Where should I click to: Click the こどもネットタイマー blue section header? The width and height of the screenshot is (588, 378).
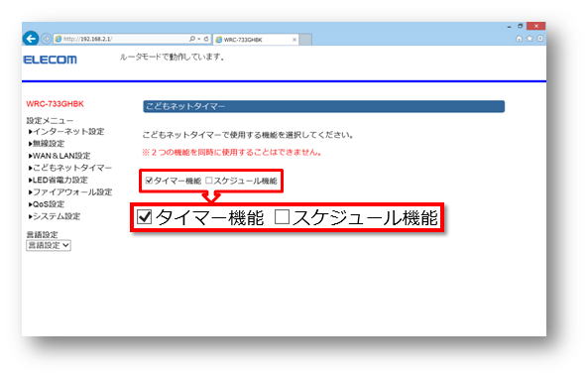[323, 106]
